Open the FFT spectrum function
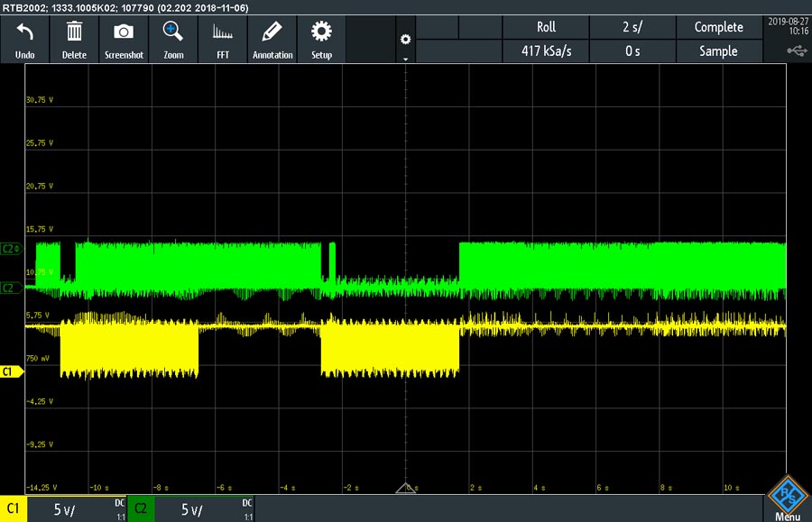 223,40
